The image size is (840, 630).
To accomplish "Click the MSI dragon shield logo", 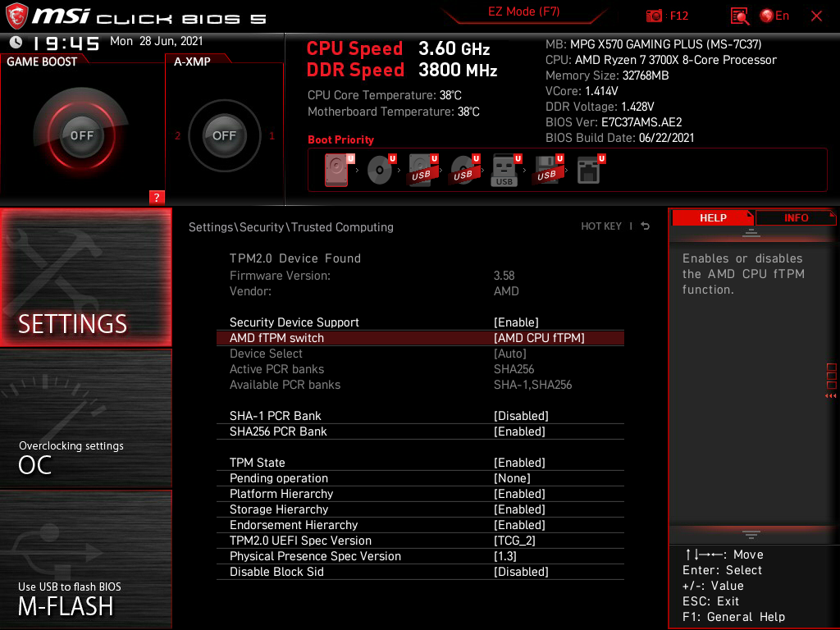I will (x=16, y=16).
